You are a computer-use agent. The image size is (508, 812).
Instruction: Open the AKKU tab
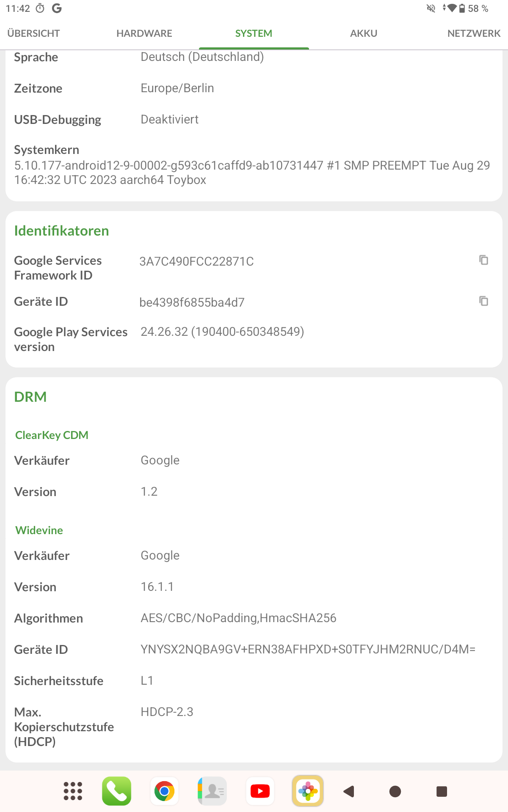point(364,33)
